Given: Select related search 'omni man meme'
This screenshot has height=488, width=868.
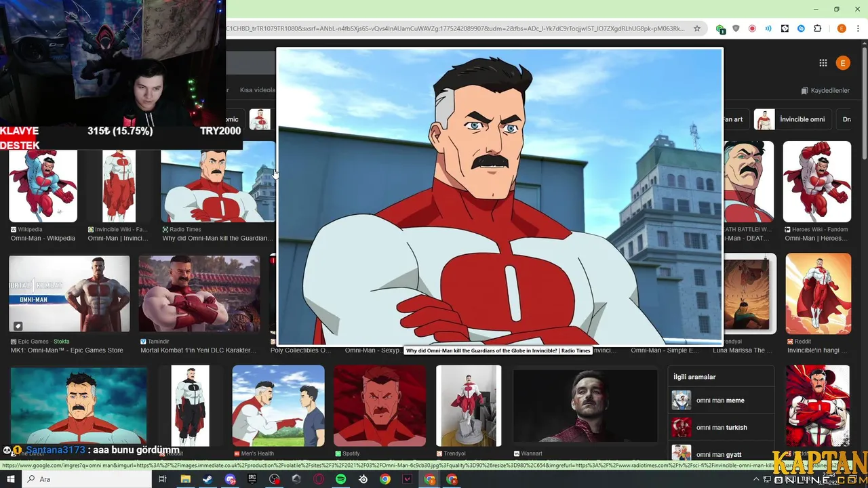Looking at the screenshot, I should coord(720,401).
